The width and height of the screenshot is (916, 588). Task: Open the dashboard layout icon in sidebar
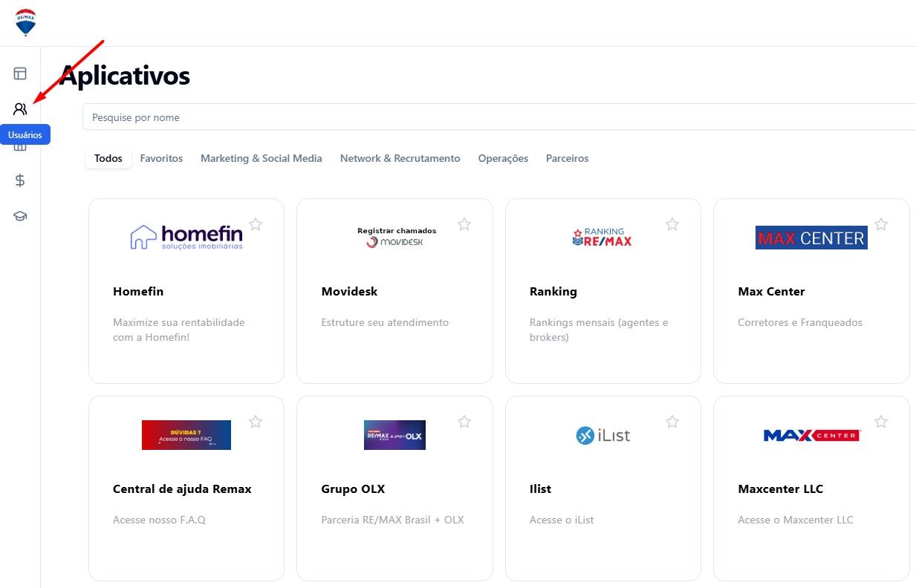click(20, 73)
